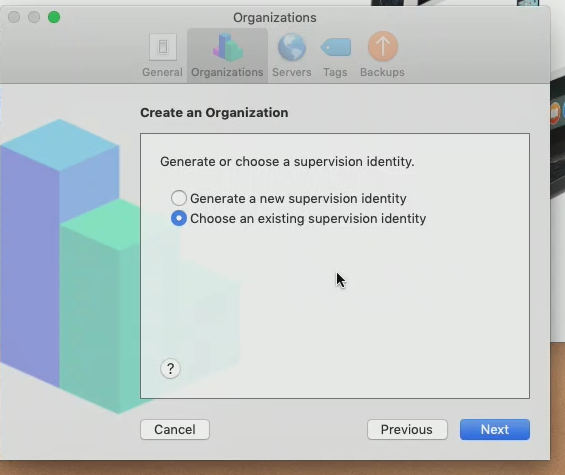Screen dimensions: 565x475
Task: Click the question mark help button
Action: (x=170, y=368)
